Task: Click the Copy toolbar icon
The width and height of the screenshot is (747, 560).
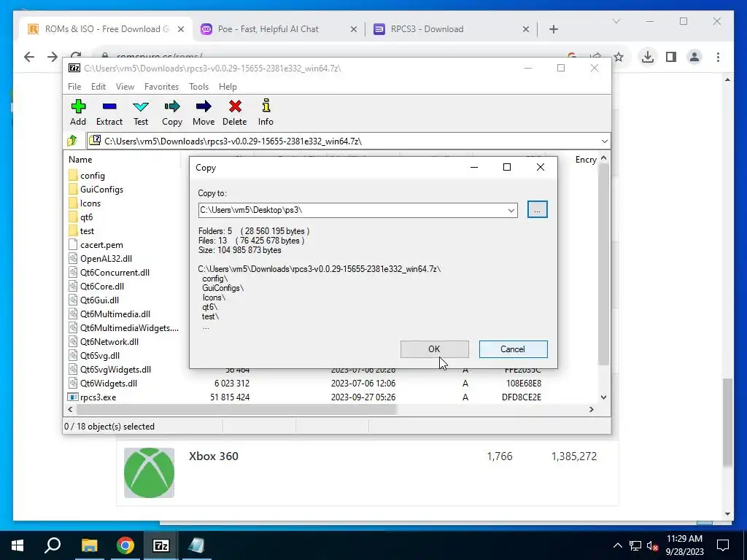Action: (x=172, y=106)
